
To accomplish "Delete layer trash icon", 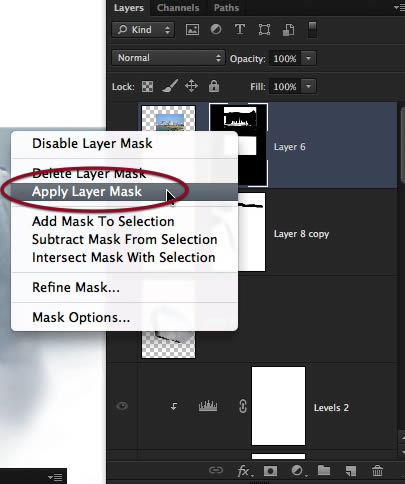I will (377, 471).
